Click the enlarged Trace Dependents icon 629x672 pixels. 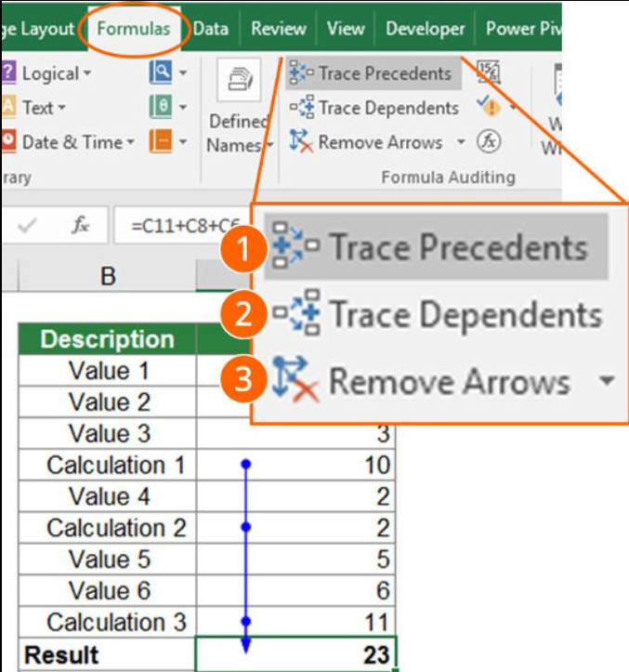click(x=296, y=313)
